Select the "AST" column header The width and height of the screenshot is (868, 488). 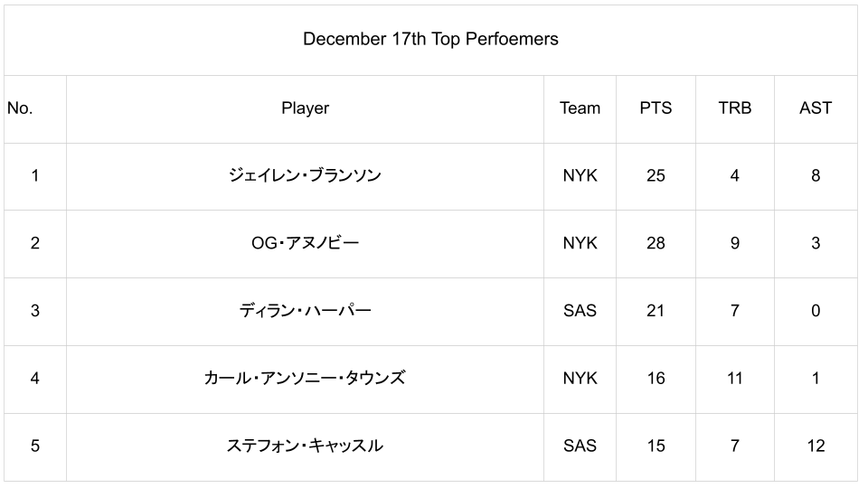pos(816,108)
